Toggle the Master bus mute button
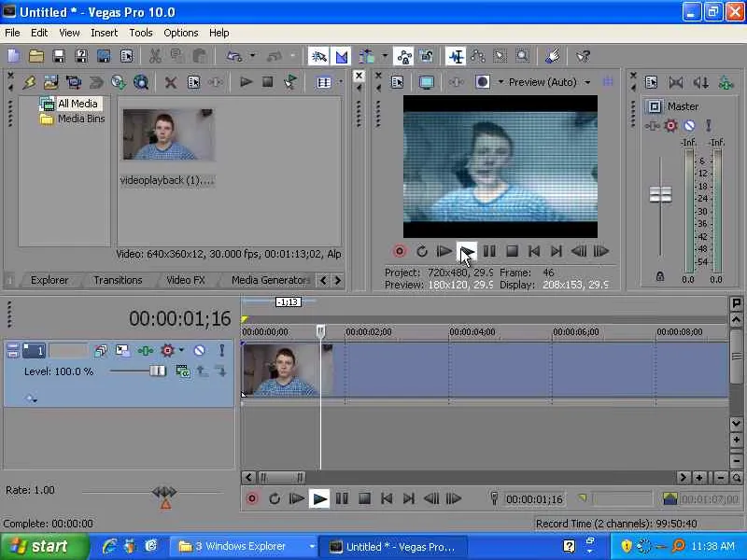Screen dimensions: 747x560 [x=689, y=126]
